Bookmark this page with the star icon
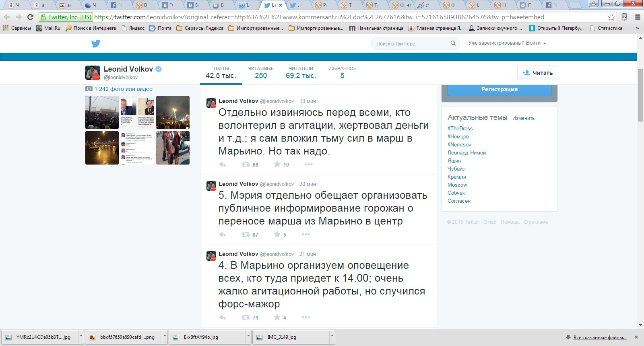This screenshot has height=346, width=644. tap(611, 17)
